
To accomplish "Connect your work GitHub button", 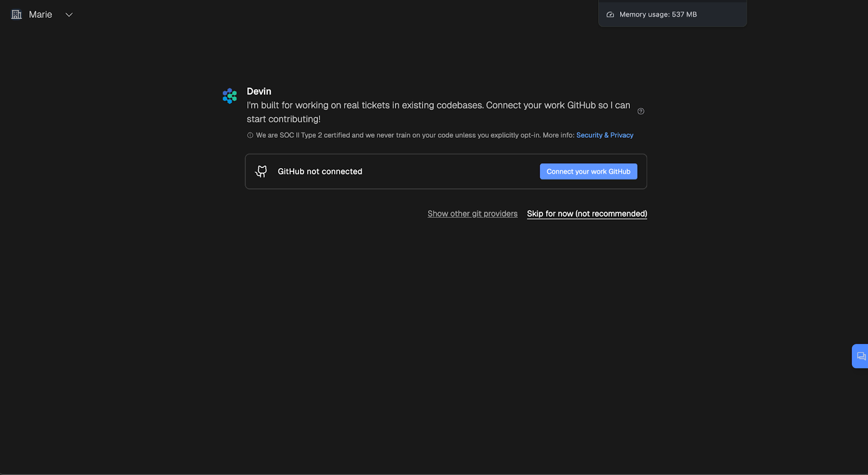I will (x=589, y=171).
